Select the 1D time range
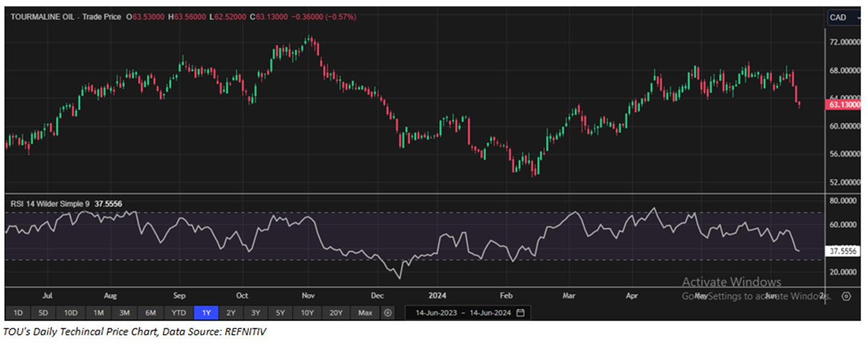868x345 pixels. [18, 313]
